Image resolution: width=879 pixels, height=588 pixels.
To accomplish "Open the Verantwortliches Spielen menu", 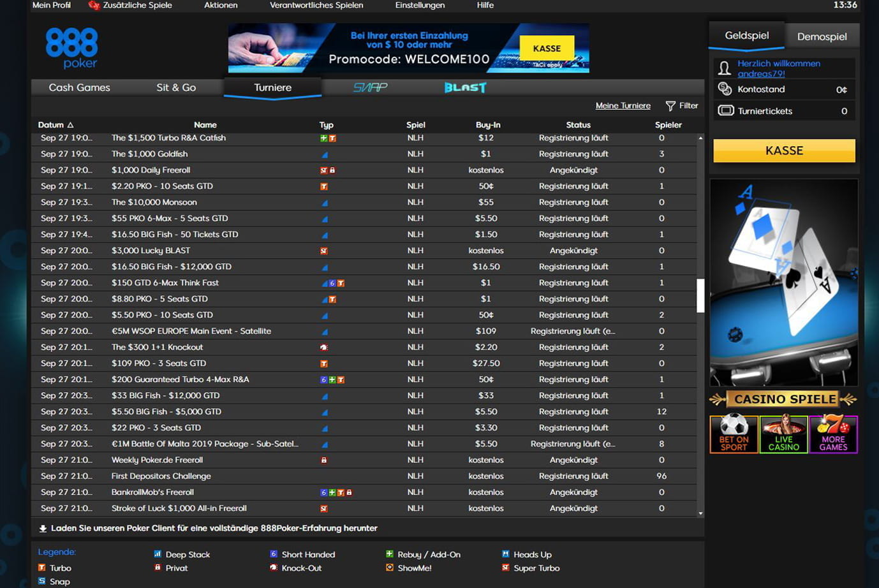I will click(x=316, y=5).
